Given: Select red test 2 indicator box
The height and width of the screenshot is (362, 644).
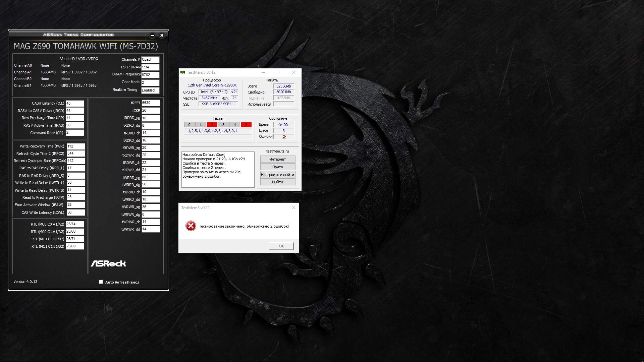Looking at the screenshot, I should (x=212, y=125).
